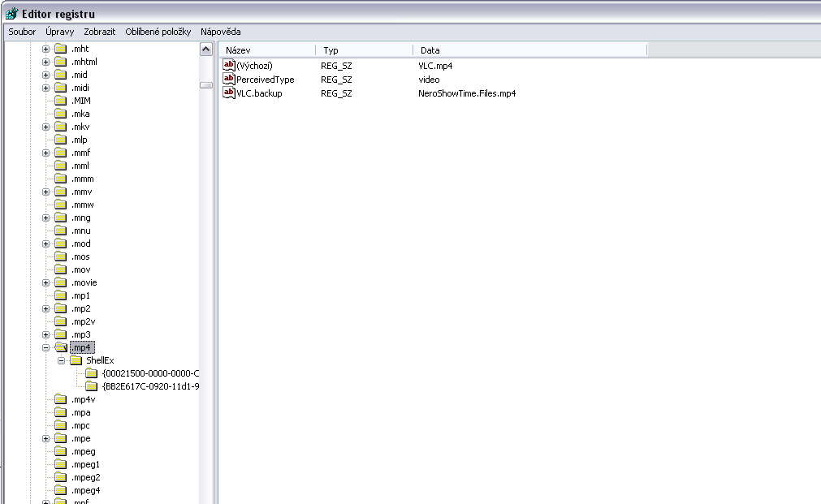Select the .mpeg4 key
The width and height of the screenshot is (821, 504).
[85, 490]
